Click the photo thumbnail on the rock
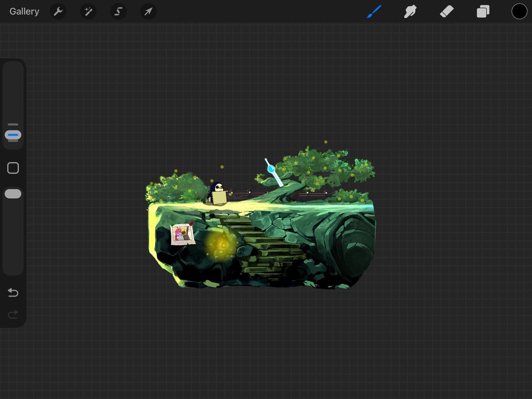 (183, 234)
